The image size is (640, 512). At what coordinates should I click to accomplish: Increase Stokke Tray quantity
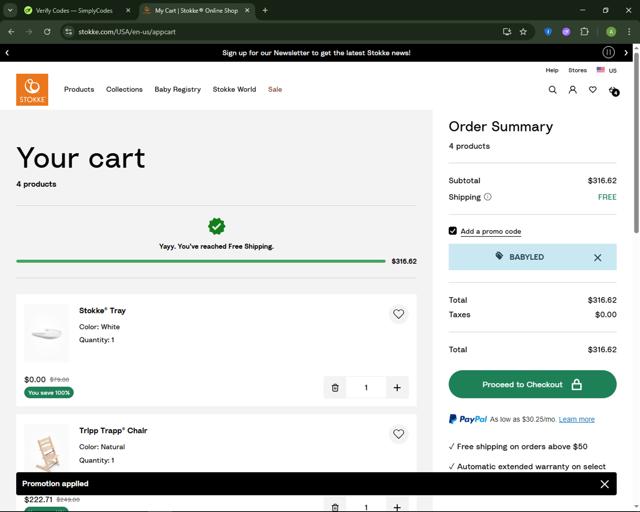coord(397,387)
